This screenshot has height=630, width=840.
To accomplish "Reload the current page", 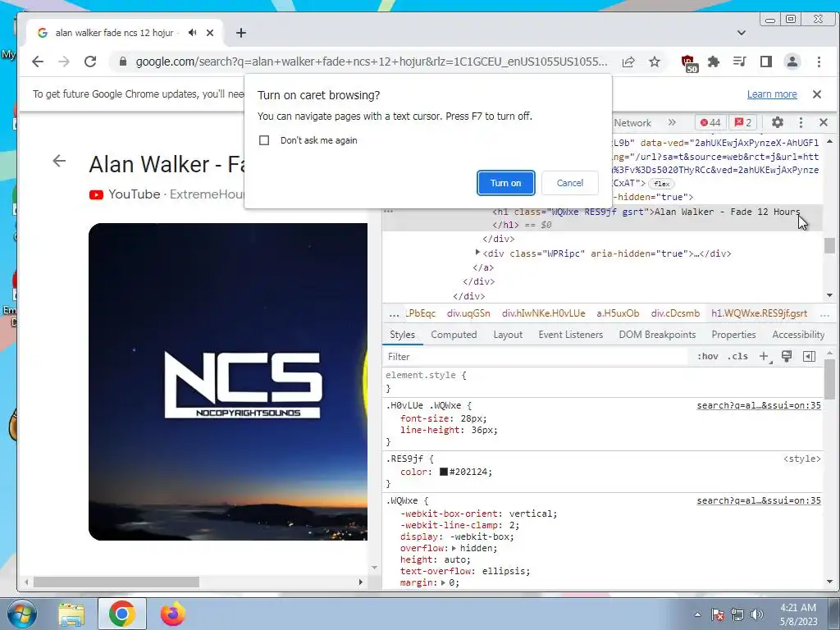I will tap(90, 62).
